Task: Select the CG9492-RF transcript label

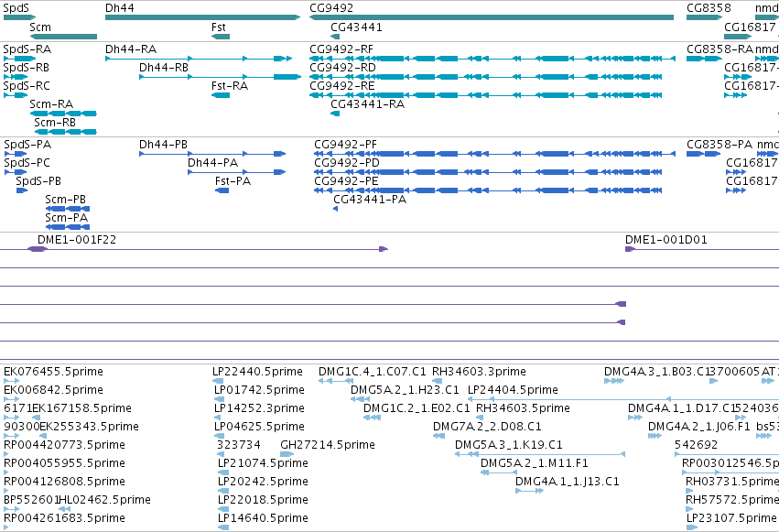Action: 341,49
